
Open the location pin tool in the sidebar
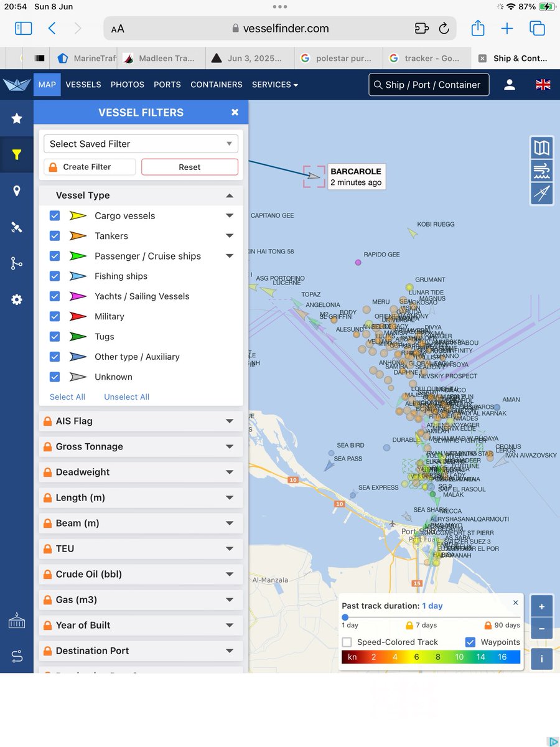tap(17, 190)
